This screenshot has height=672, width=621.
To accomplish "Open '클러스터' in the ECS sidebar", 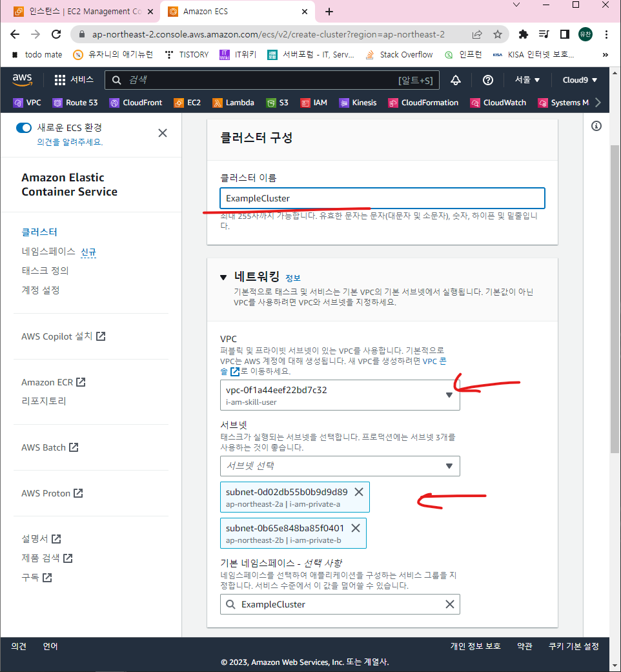I will click(39, 232).
